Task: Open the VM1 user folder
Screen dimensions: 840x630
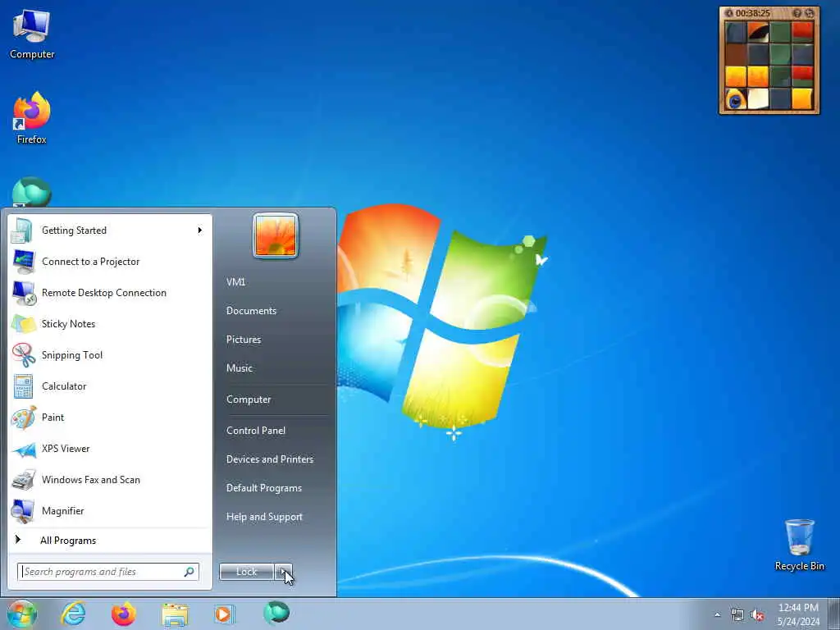Action: tap(235, 282)
